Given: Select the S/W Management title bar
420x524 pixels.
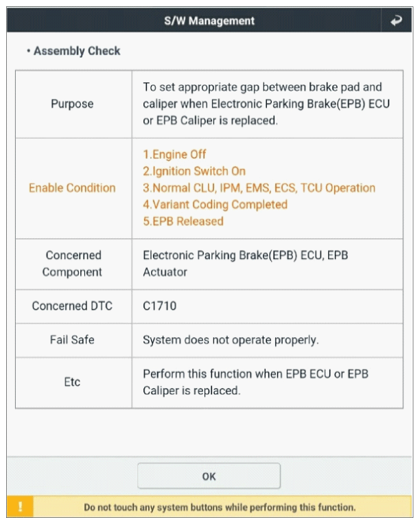Looking at the screenshot, I should pos(209,21).
